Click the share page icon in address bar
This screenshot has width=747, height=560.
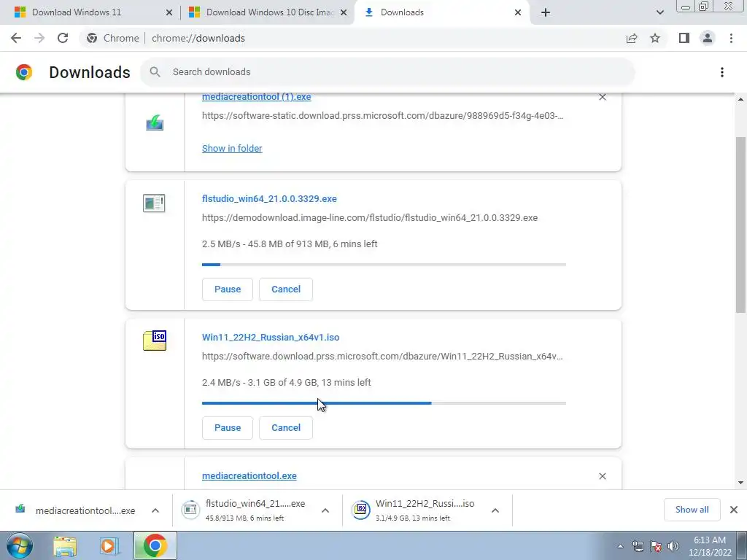632,38
